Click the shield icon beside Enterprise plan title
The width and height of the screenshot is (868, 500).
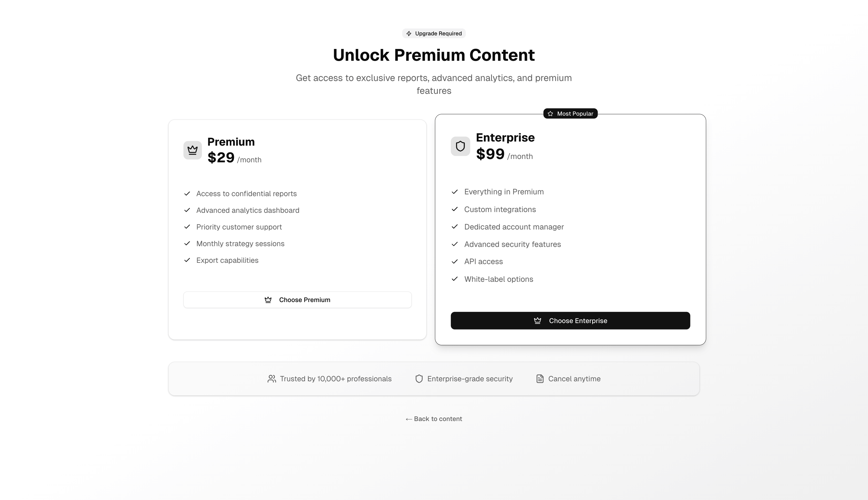[460, 146]
